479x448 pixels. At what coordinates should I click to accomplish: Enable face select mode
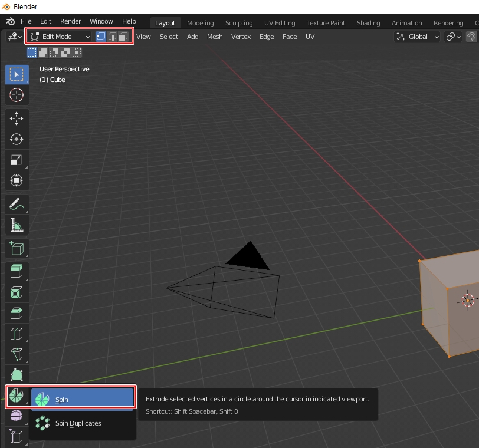pyautogui.click(x=123, y=37)
